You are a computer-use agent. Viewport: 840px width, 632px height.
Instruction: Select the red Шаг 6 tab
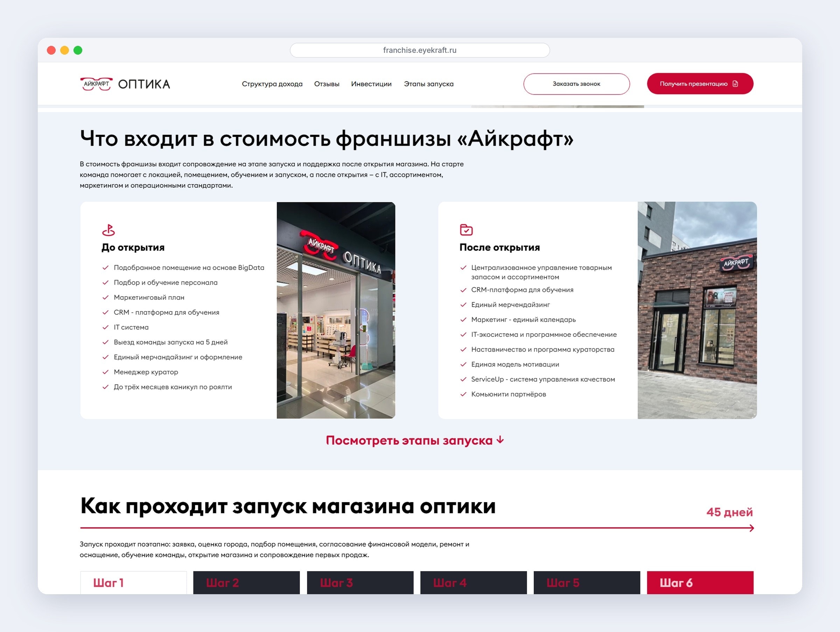click(x=700, y=583)
